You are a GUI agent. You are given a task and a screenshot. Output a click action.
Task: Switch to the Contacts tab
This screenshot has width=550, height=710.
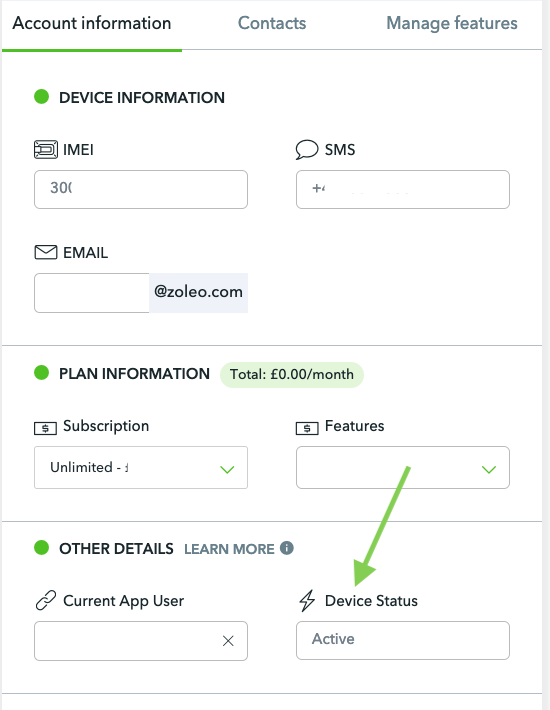[272, 23]
